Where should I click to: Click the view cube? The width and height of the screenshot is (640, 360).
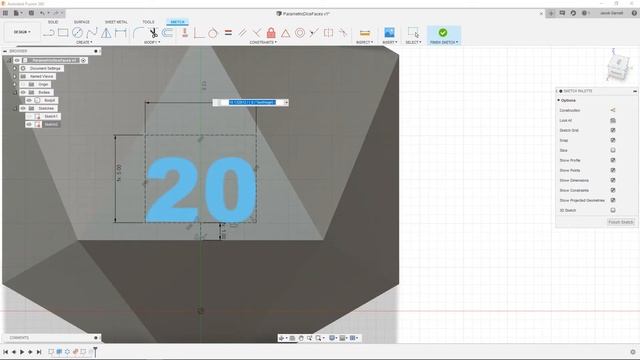click(619, 67)
